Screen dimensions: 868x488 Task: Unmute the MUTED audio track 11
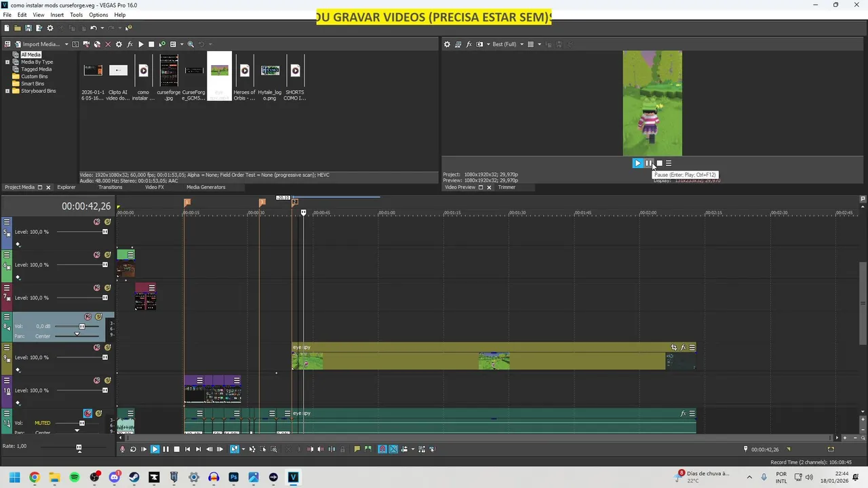(87, 413)
